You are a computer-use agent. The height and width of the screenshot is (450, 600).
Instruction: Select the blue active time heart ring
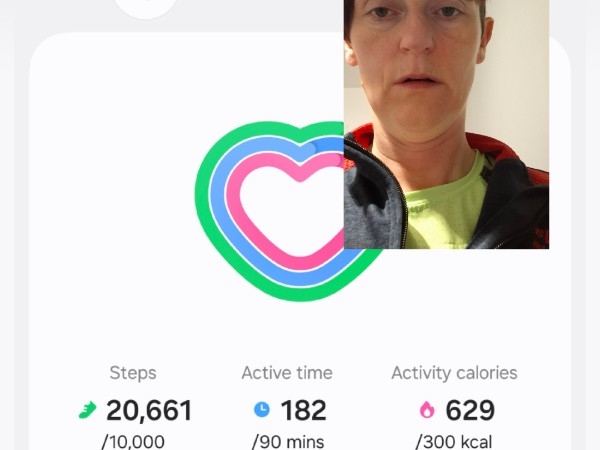pyautogui.click(x=218, y=199)
